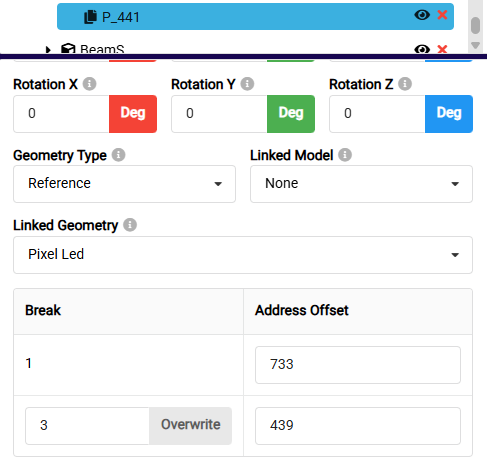Screen dimensions: 487x465
Task: Open the Linked Model dropdown showing None
Action: [x=361, y=184]
